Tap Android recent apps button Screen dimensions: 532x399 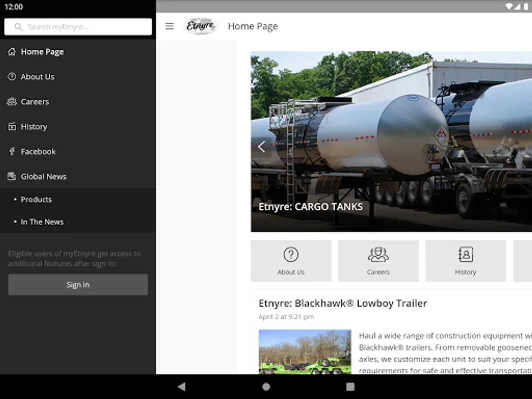(x=350, y=387)
